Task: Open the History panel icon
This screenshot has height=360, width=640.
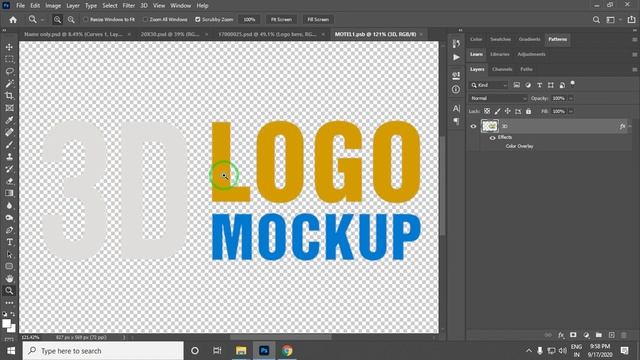Action: (456, 43)
